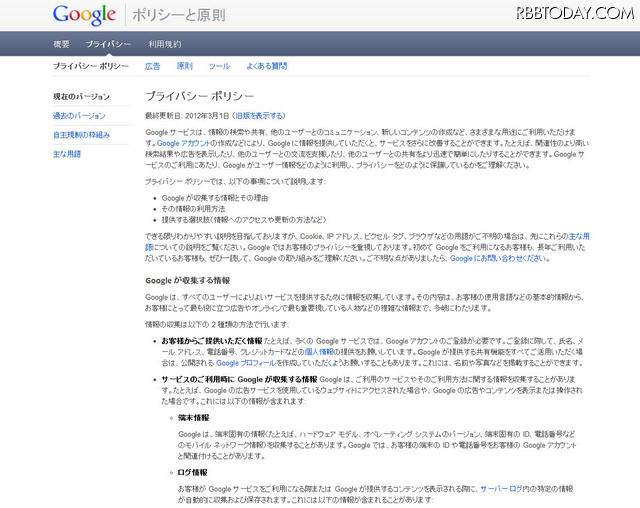Open よくある質問 link
640x508 pixels.
coord(267,66)
